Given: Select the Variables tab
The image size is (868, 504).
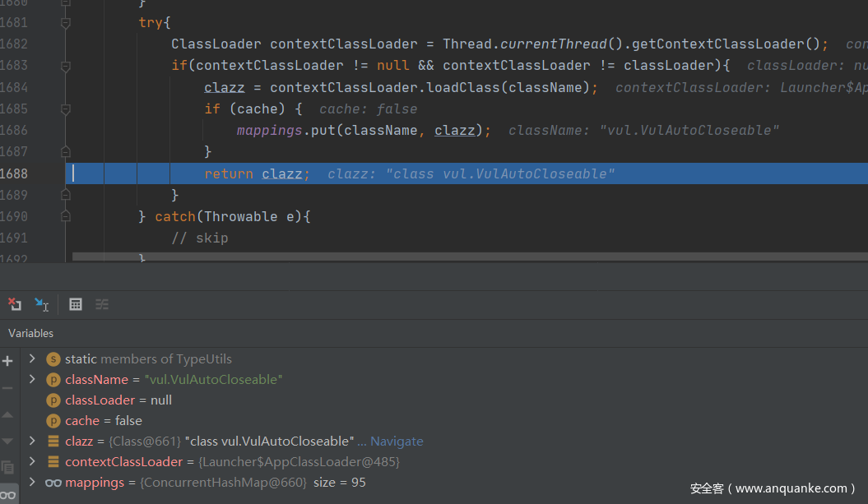Looking at the screenshot, I should (31, 333).
